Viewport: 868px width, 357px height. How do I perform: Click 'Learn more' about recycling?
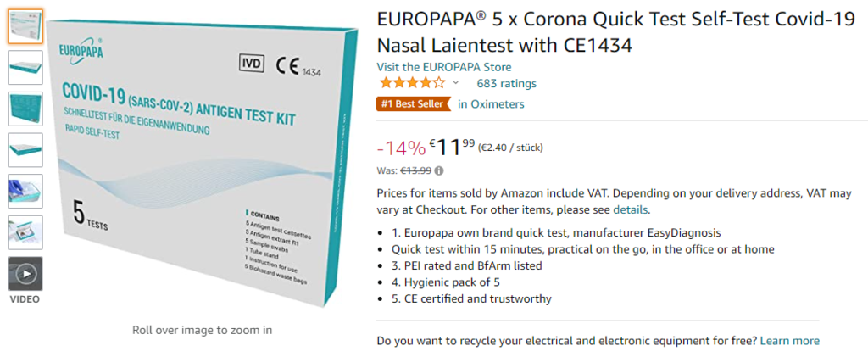point(789,341)
